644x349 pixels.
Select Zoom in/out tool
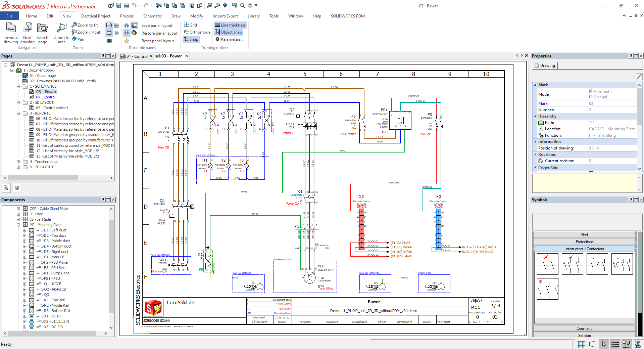click(86, 32)
